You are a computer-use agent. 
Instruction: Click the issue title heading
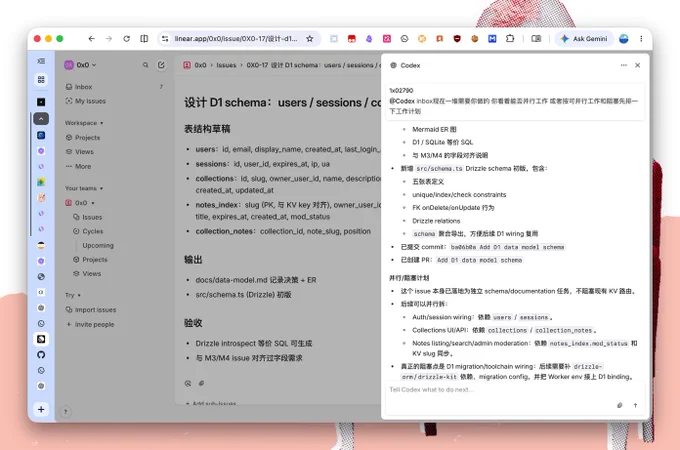click(x=282, y=103)
